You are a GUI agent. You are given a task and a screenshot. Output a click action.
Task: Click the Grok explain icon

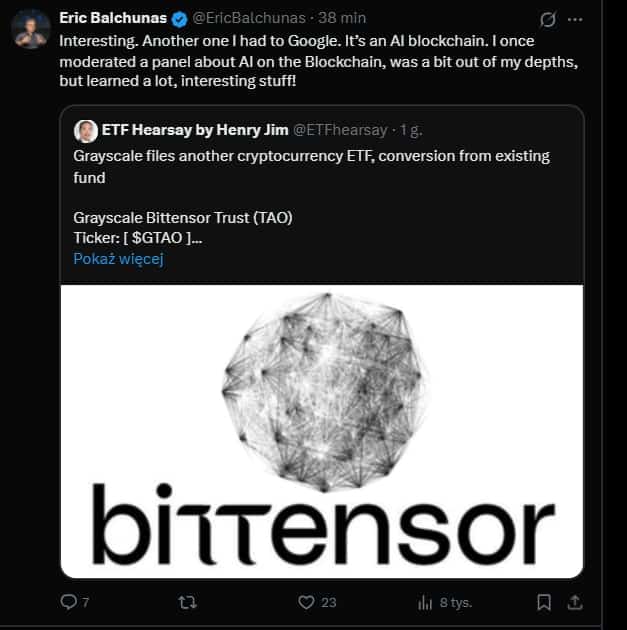click(547, 19)
